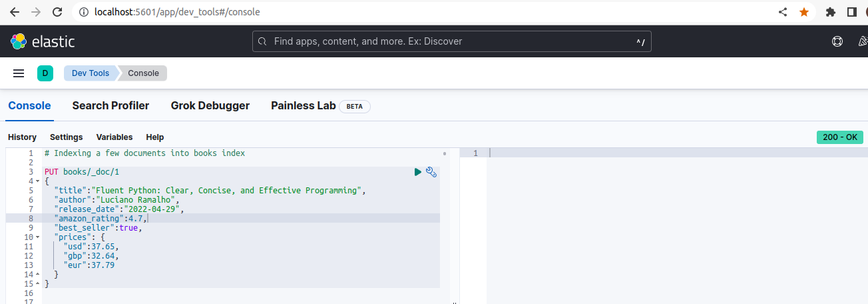This screenshot has height=304, width=868.
Task: Open the Search Profiler tab
Action: coord(110,105)
